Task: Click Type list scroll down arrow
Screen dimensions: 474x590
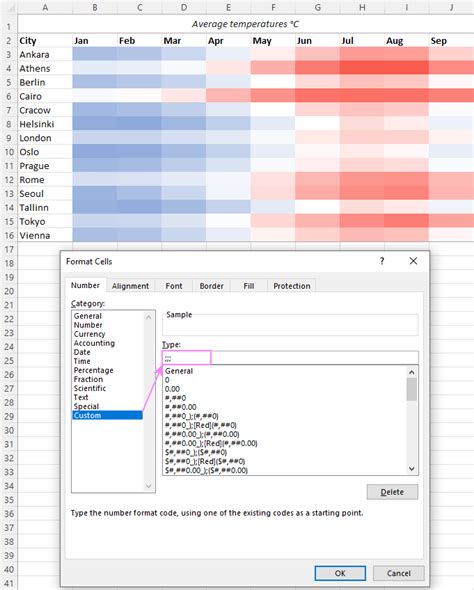Action: click(412, 469)
